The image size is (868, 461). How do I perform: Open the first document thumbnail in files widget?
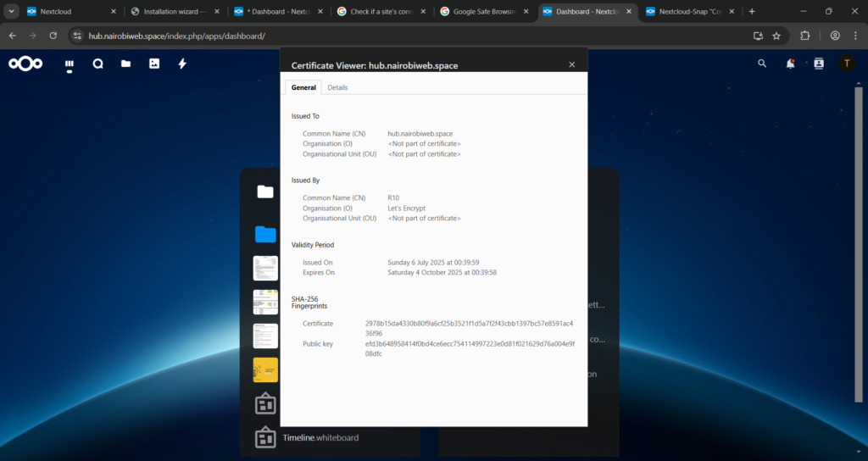[x=265, y=268]
